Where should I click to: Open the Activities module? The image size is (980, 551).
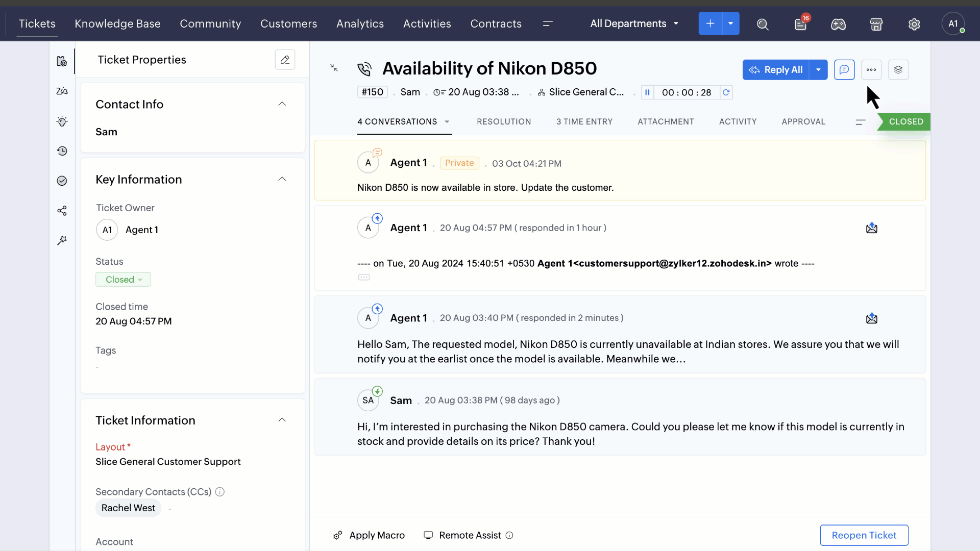[x=427, y=23]
